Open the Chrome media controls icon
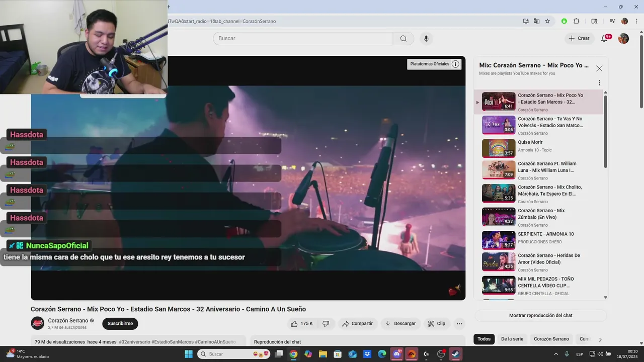Image resolution: width=644 pixels, height=362 pixels. point(612,21)
